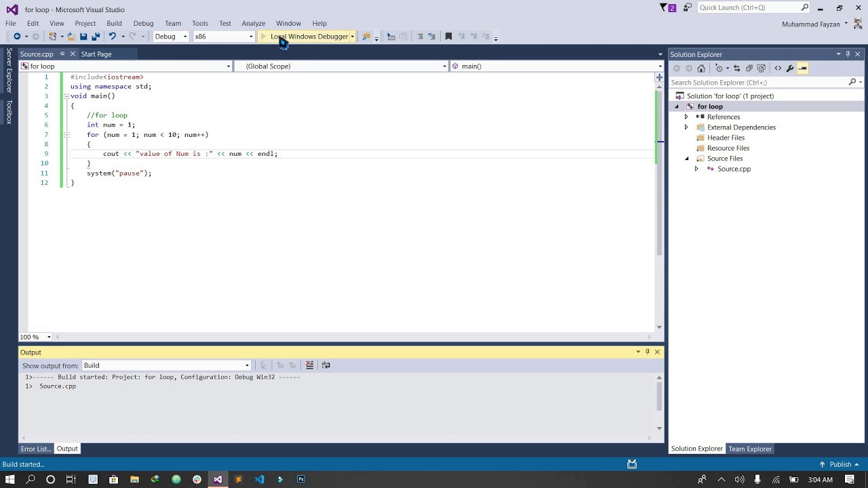Image resolution: width=868 pixels, height=488 pixels.
Task: Select Resource Files folder in Solution Explorer
Action: click(728, 148)
